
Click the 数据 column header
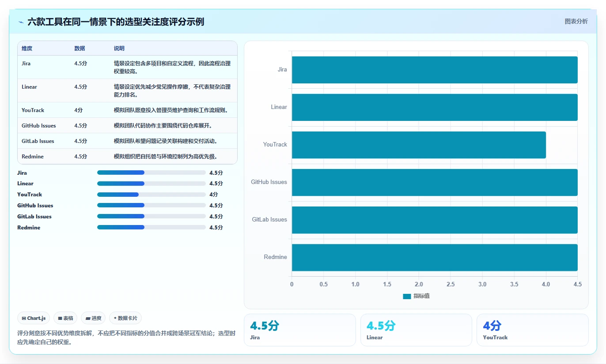click(80, 48)
